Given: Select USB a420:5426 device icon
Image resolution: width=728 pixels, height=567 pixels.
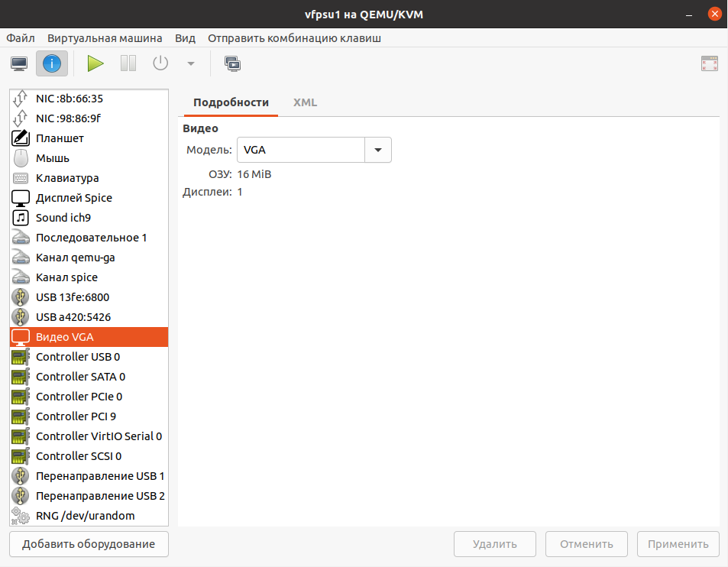Looking at the screenshot, I should click(x=21, y=317).
